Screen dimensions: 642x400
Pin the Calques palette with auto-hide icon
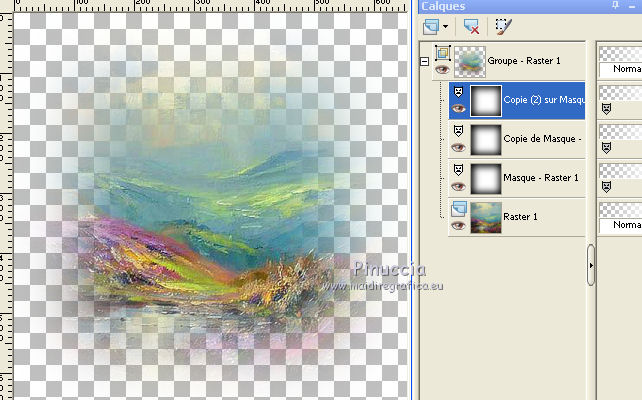615,5
